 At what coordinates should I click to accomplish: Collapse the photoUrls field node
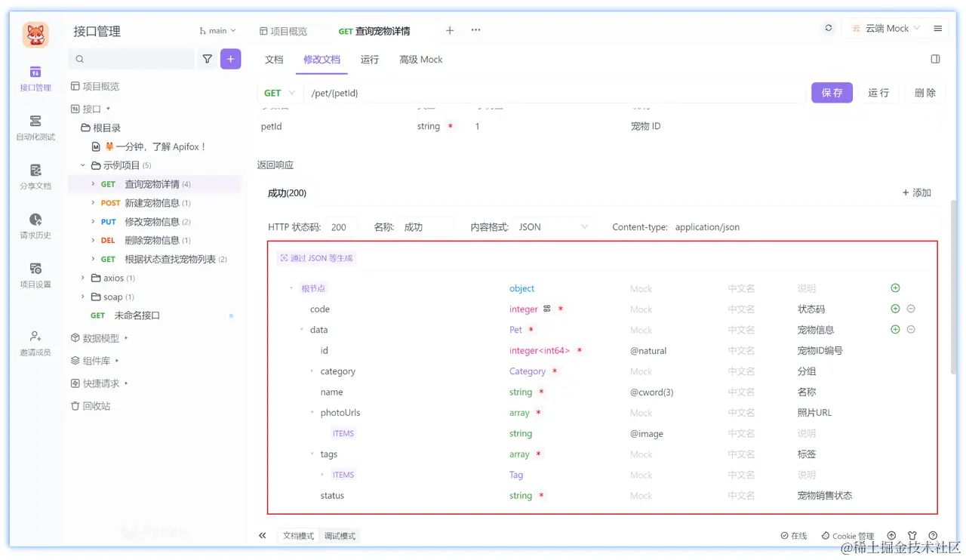click(x=312, y=413)
